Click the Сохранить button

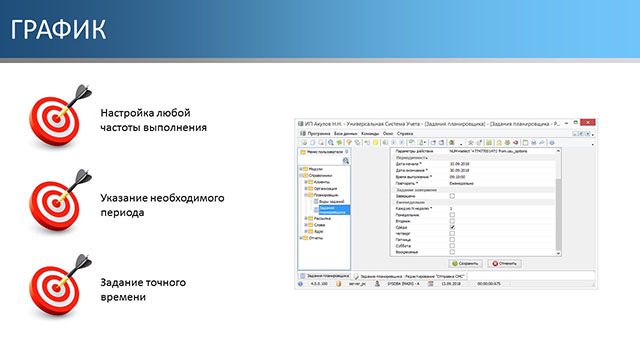point(465,264)
